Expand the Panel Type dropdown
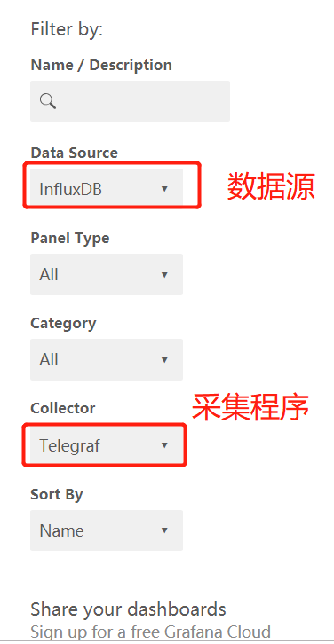Image resolution: width=334 pixels, height=644 pixels. click(x=107, y=274)
